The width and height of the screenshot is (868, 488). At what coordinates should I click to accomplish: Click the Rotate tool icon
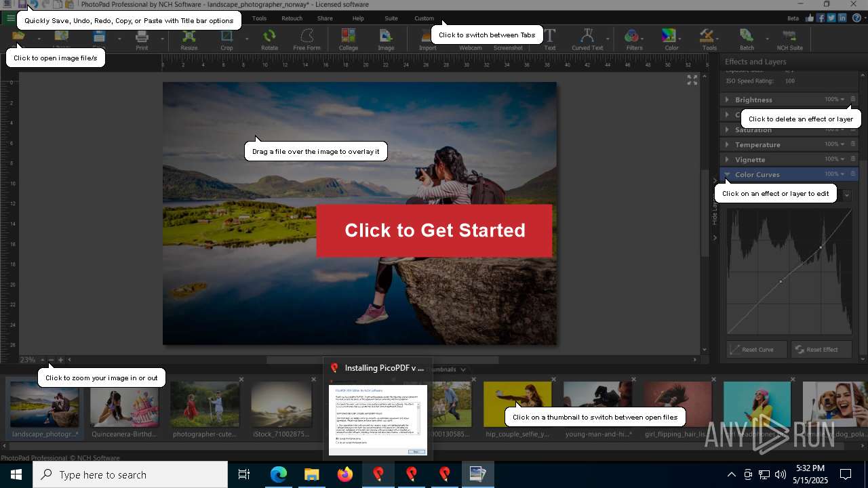269,39
